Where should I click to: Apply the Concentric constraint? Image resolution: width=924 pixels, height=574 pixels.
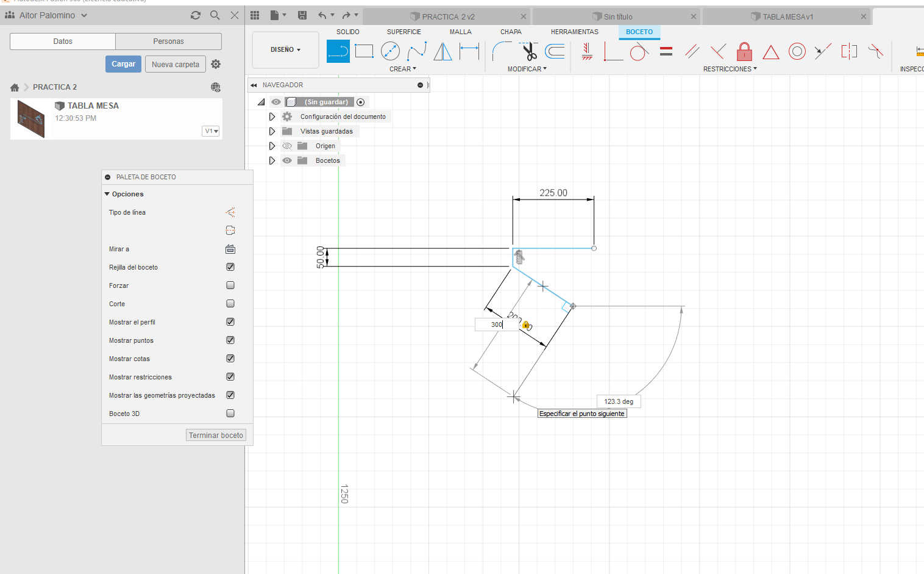797,51
